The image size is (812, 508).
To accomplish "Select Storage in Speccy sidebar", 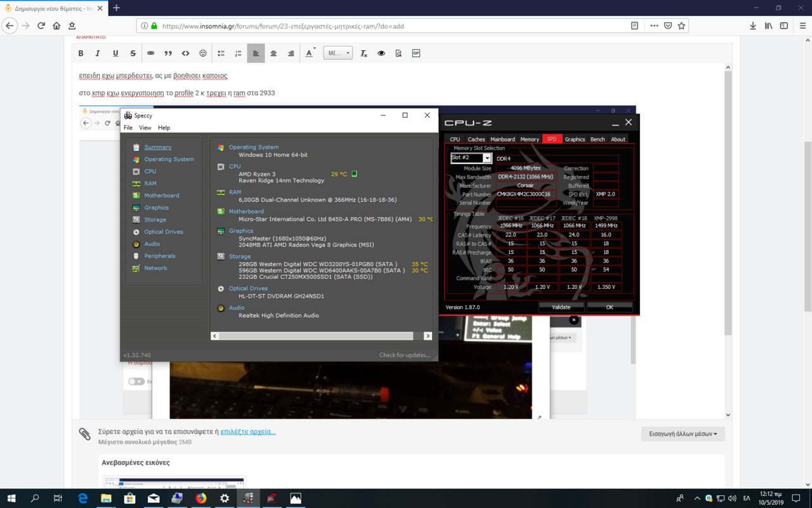I will click(155, 220).
